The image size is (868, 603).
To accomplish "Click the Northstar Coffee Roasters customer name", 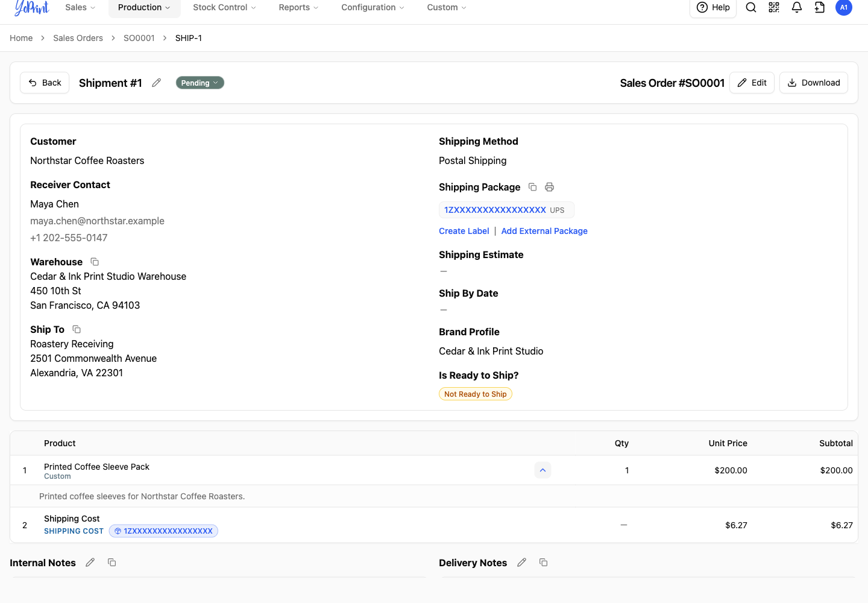I will pyautogui.click(x=87, y=160).
